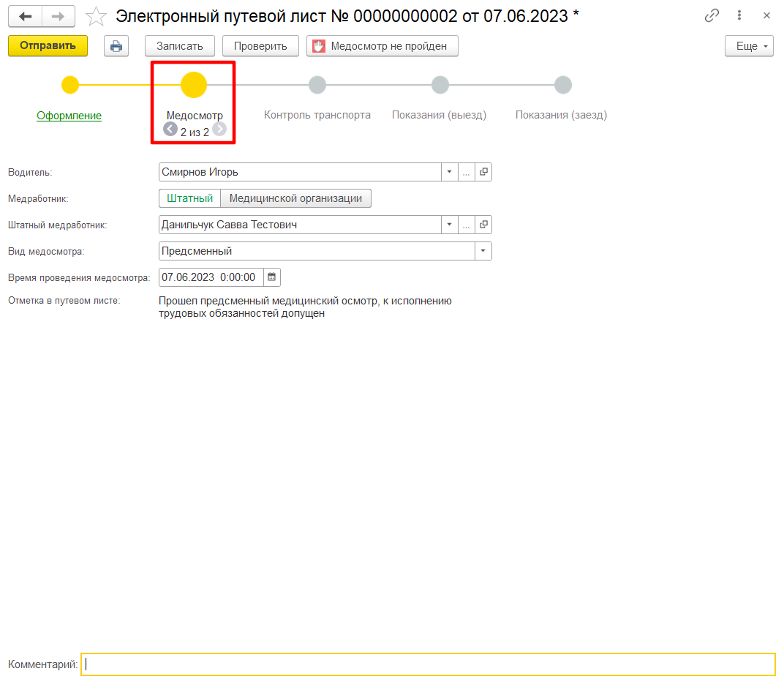Go back with the left arrow button
784x682 pixels.
tap(25, 17)
